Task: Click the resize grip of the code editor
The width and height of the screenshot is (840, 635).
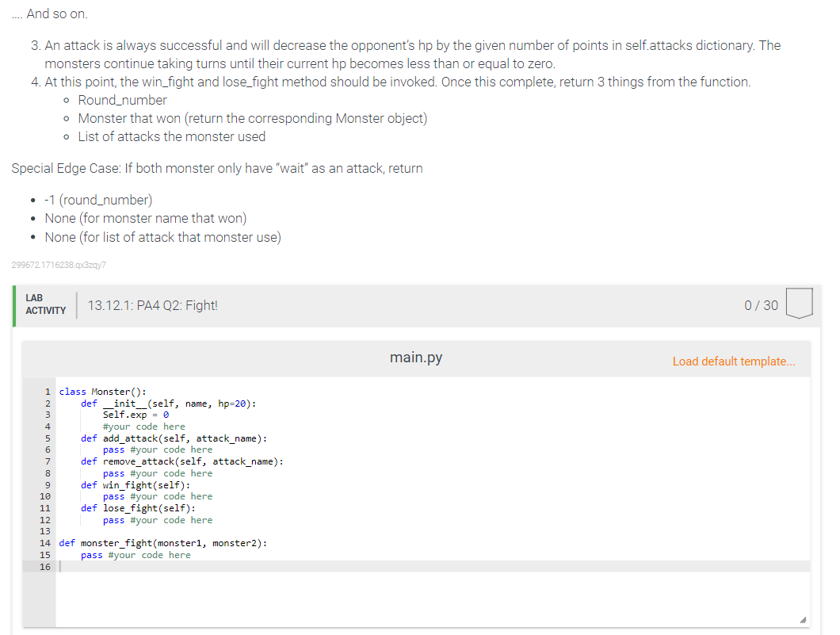Action: point(803,618)
